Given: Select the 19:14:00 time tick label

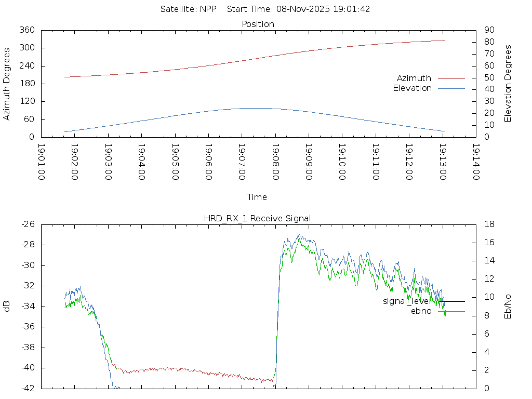Looking at the screenshot, I should (x=475, y=162).
